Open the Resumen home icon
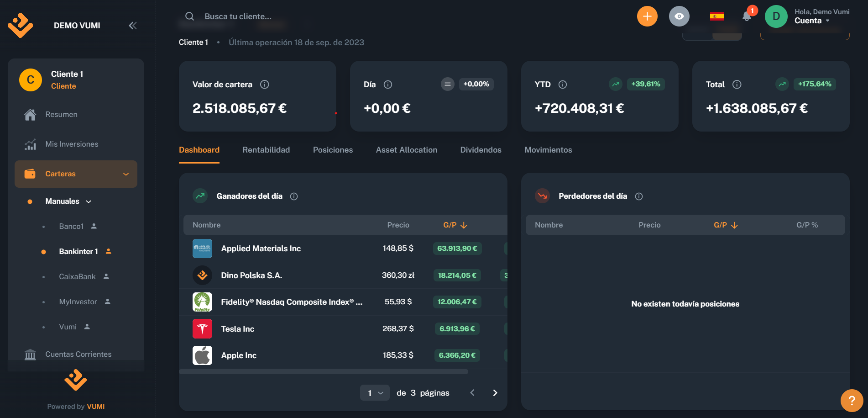 30,114
